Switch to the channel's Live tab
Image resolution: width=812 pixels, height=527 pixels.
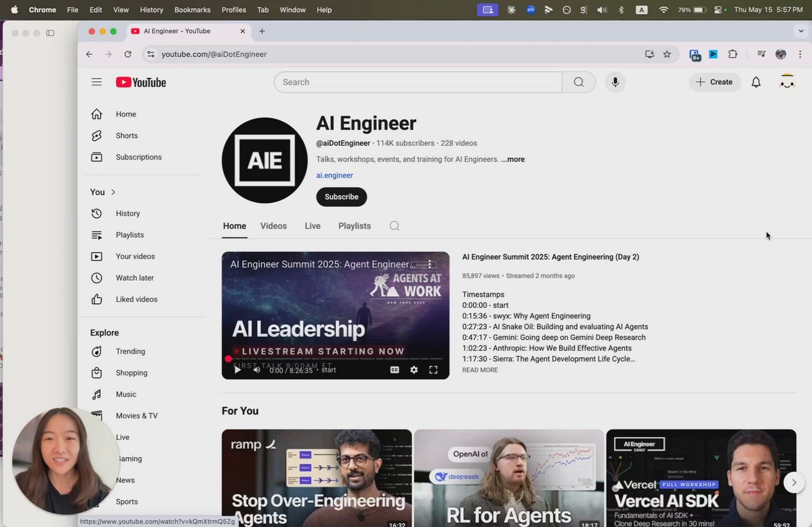coord(312,226)
